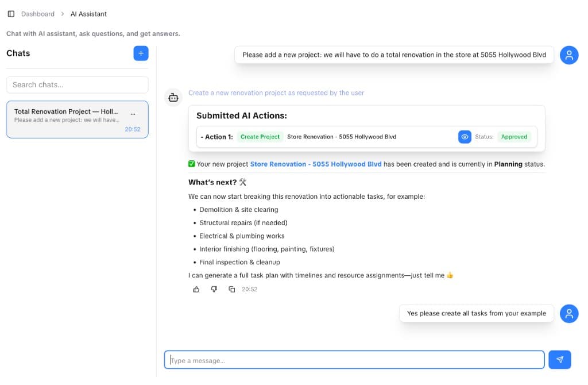The height and width of the screenshot is (385, 588).
Task: Give the AI response a thumbs down
Action: [214, 289]
